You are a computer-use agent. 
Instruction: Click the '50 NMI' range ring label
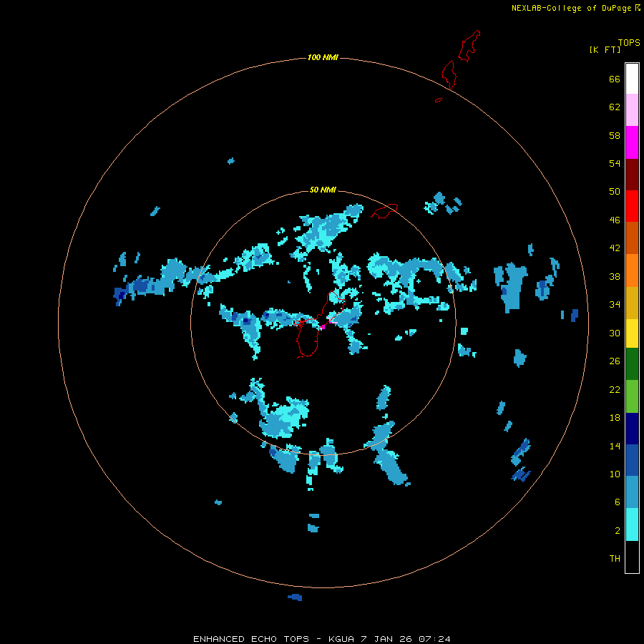click(323, 190)
